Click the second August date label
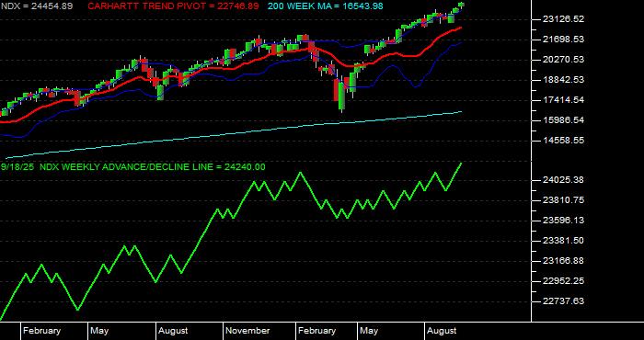Image resolution: width=644 pixels, height=340 pixels. pos(442,331)
